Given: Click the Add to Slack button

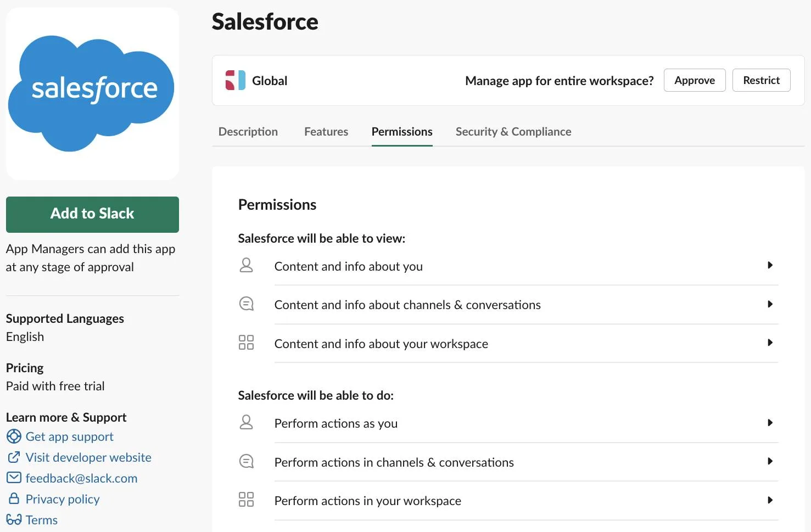Looking at the screenshot, I should point(92,214).
